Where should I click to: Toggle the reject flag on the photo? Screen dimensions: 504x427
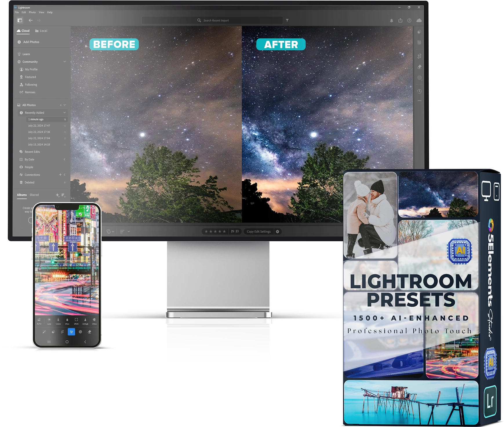click(x=237, y=231)
